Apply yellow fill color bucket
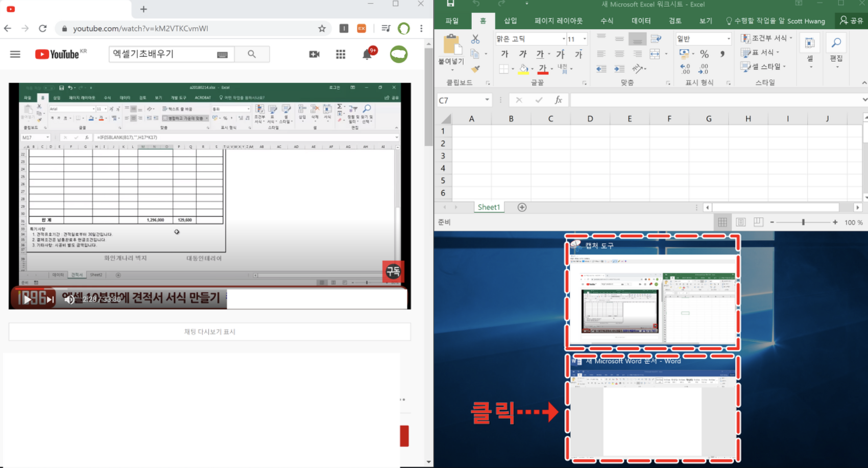 [x=523, y=69]
